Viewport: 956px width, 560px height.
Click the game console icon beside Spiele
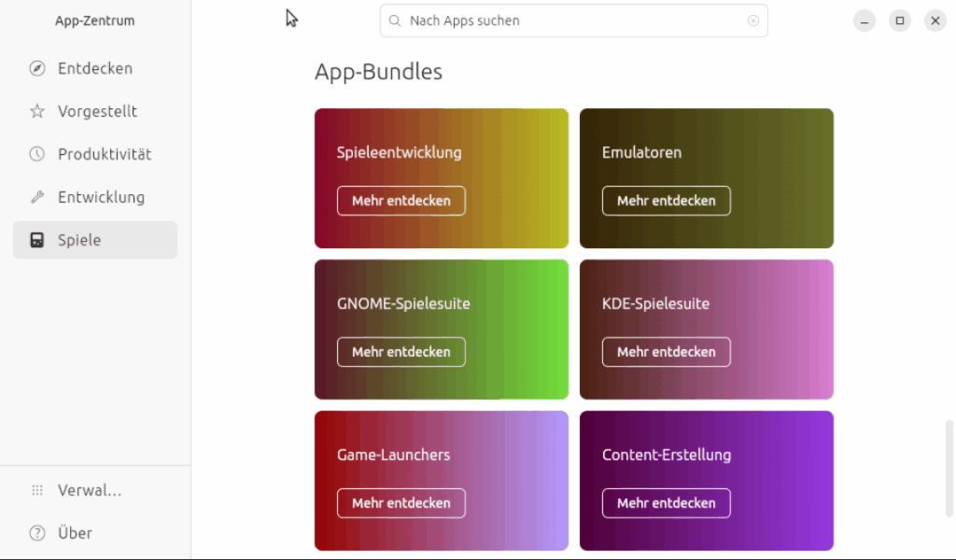37,240
